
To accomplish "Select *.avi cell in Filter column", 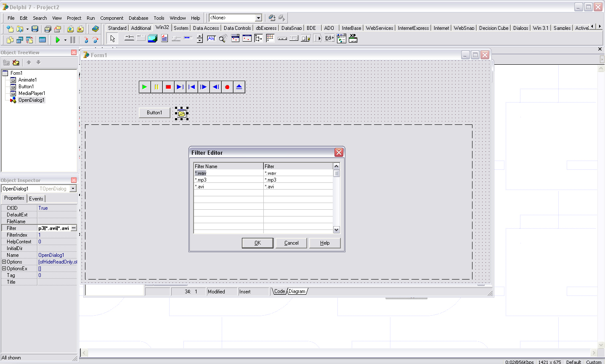I will 298,187.
